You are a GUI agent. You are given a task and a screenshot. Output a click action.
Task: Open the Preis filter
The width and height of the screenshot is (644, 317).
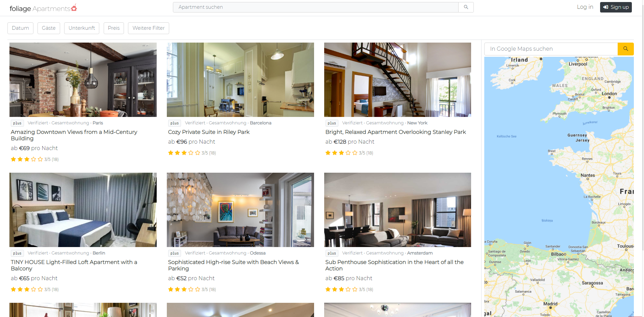114,28
